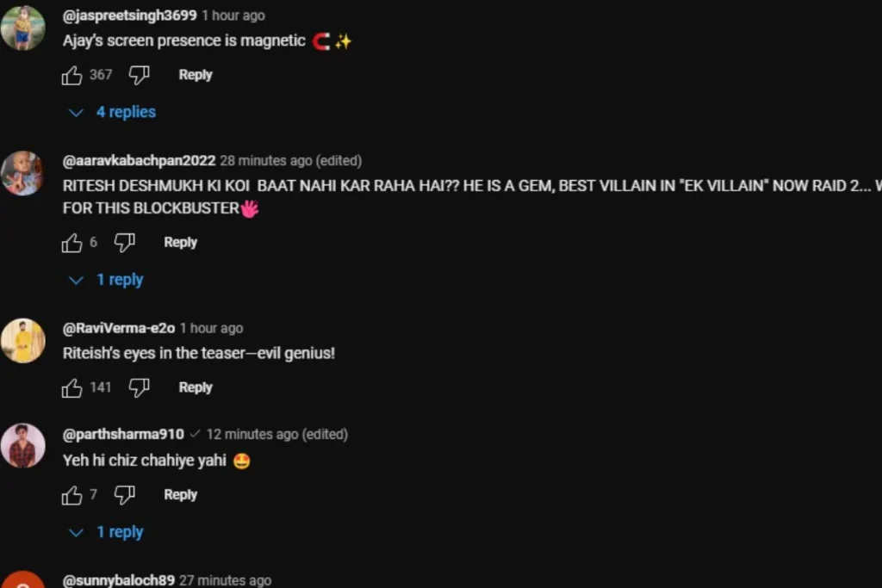Dislike the @parthsharma910 comment

[x=124, y=495]
